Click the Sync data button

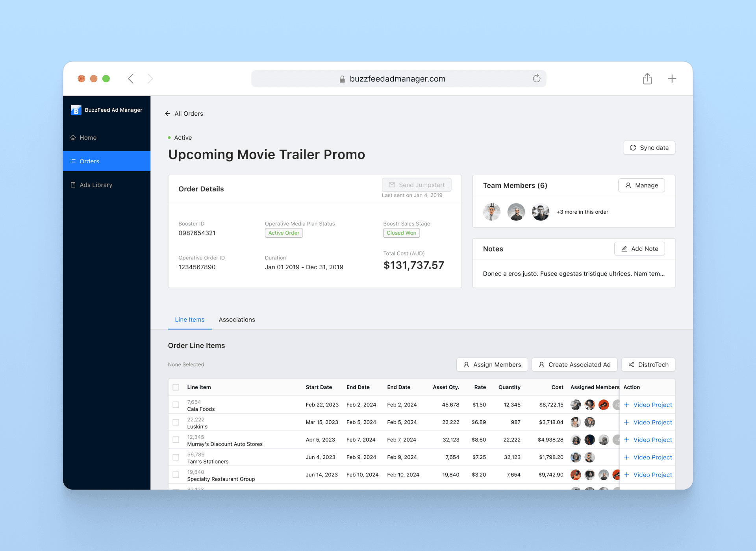[x=649, y=148]
